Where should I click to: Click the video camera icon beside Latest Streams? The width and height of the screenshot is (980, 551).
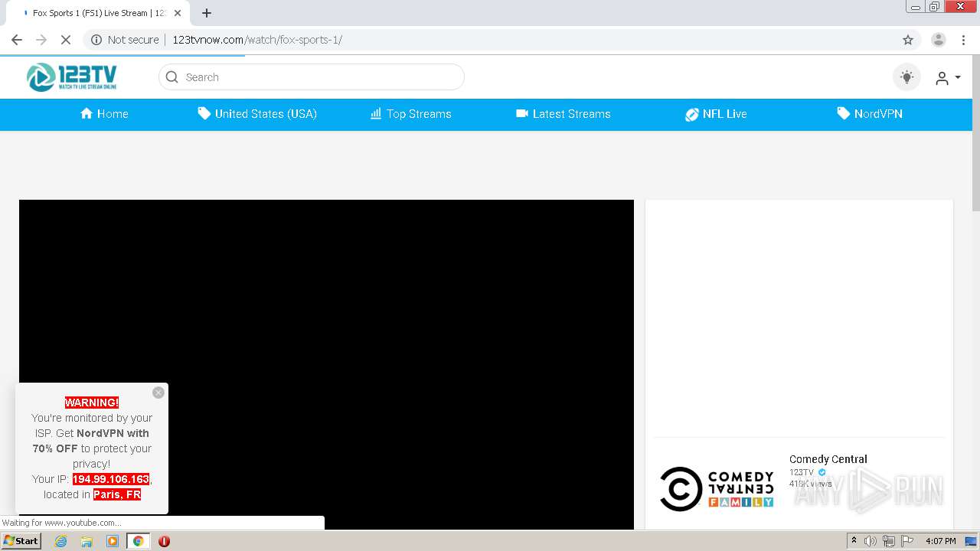pyautogui.click(x=522, y=113)
